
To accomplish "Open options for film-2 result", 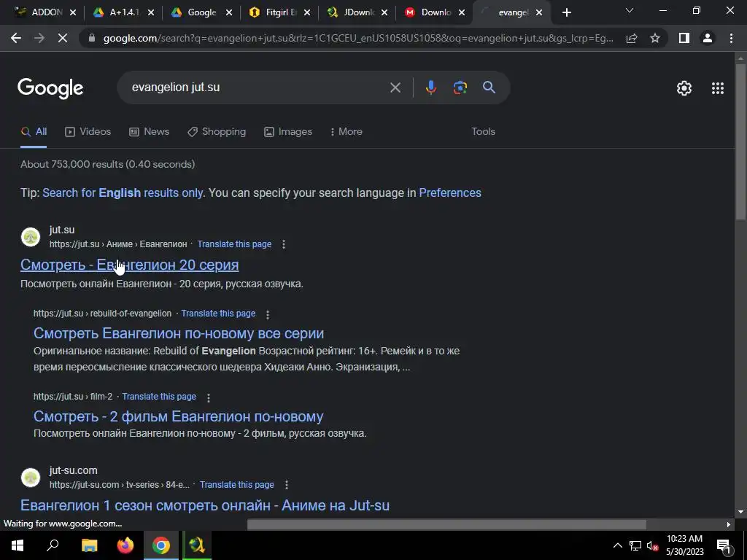I will tap(208, 397).
